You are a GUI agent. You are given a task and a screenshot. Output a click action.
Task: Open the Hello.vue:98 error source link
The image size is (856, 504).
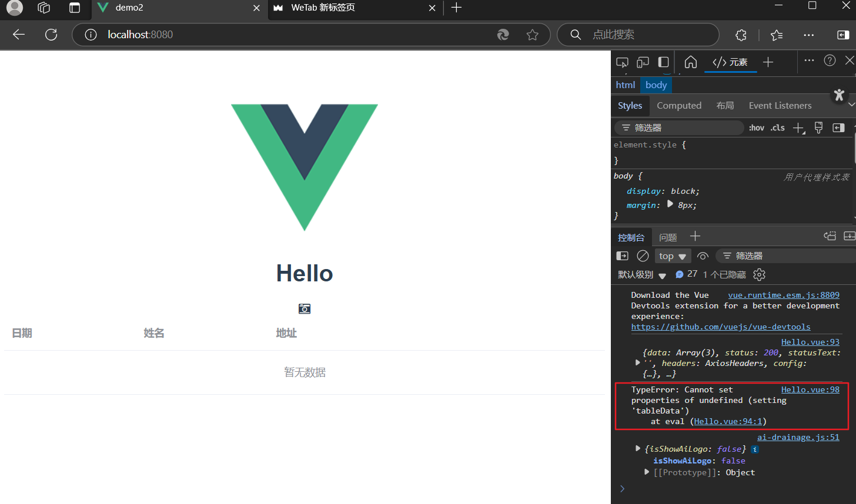pos(810,389)
